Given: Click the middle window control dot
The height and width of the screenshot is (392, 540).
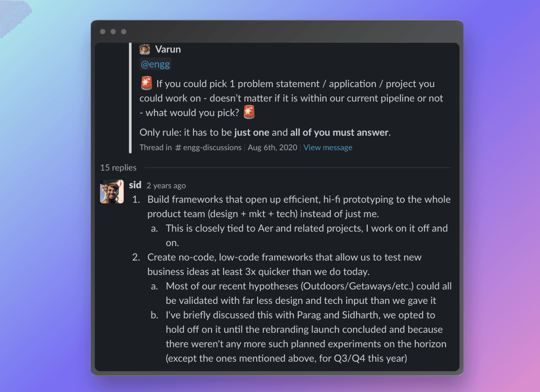Looking at the screenshot, I should pos(113,32).
